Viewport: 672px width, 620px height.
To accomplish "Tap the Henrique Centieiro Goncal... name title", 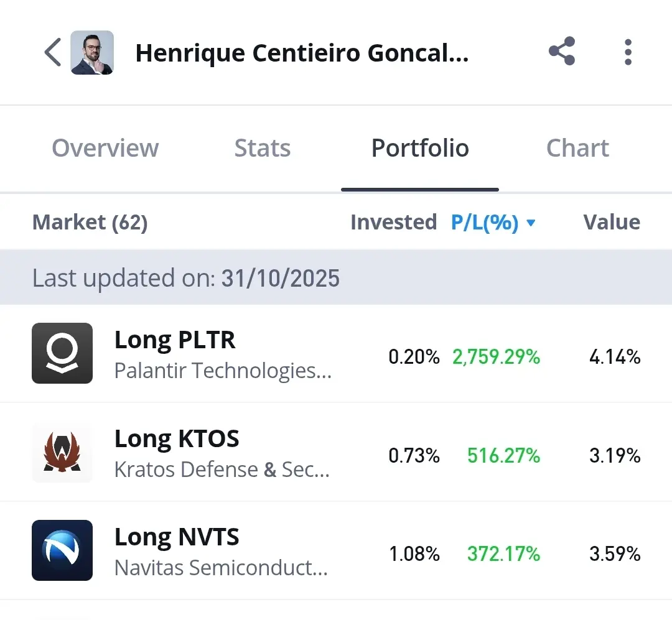I will click(302, 53).
